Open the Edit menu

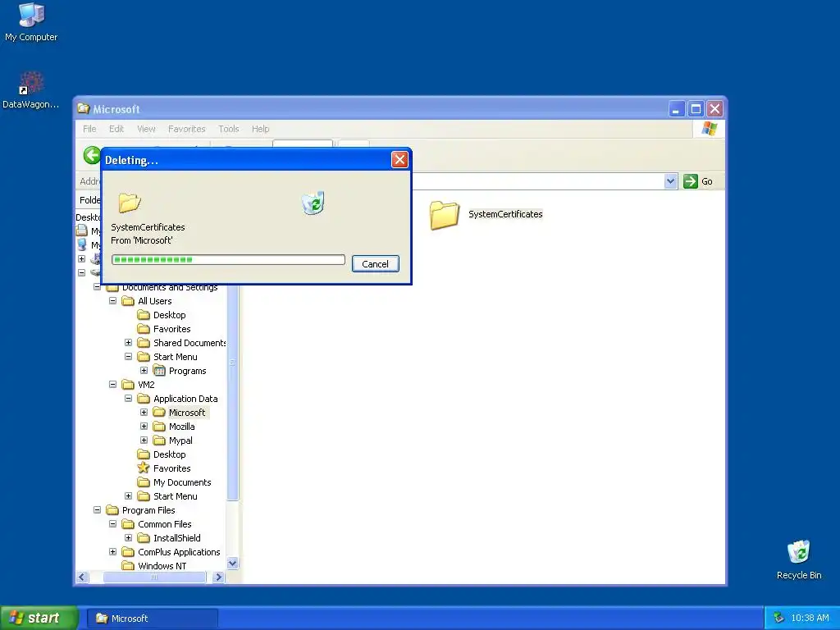coord(116,129)
